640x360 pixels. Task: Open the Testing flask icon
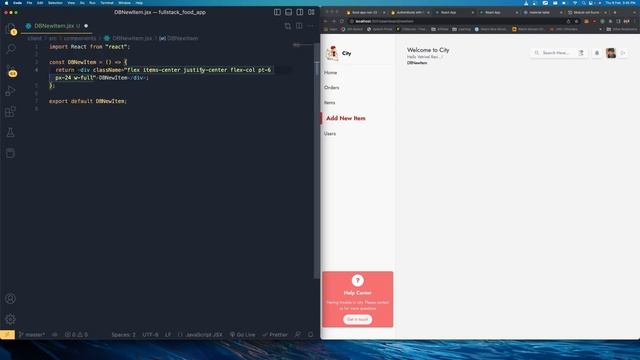pyautogui.click(x=11, y=132)
